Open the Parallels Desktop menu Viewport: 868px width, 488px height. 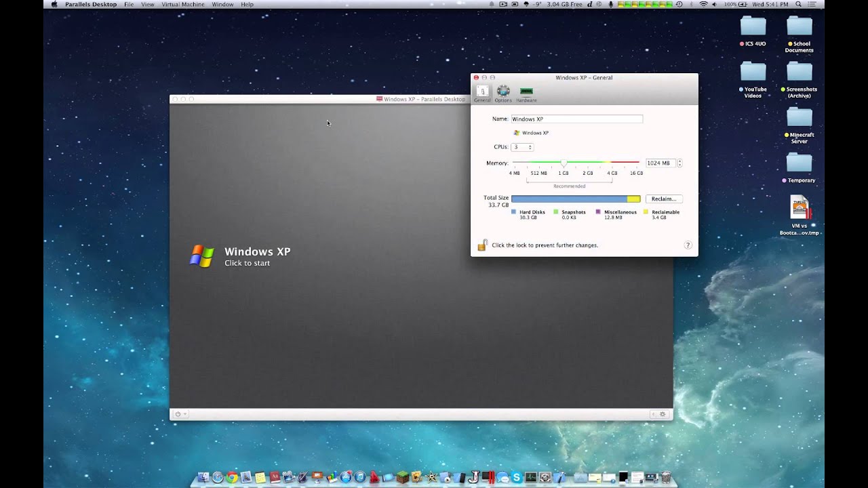pos(91,4)
